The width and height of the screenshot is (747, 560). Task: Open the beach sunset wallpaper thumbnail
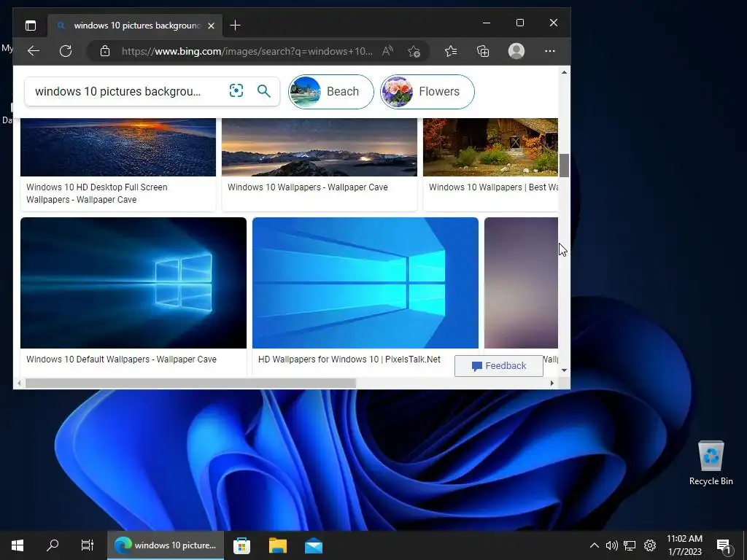click(x=118, y=147)
